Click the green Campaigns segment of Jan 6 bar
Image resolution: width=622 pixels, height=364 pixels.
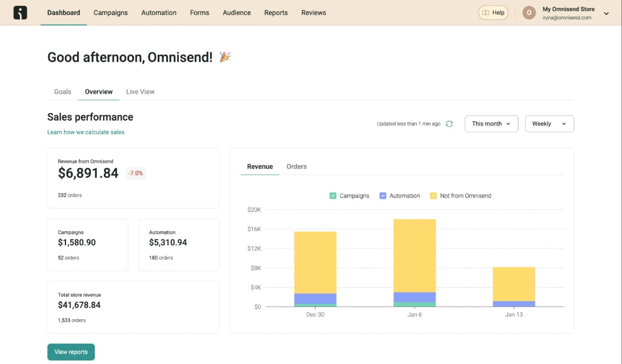415,304
